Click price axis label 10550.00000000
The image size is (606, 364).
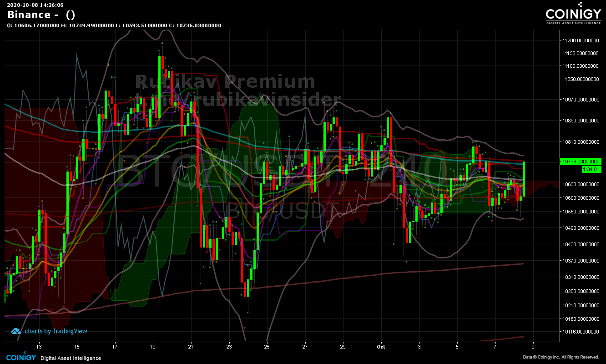point(581,212)
